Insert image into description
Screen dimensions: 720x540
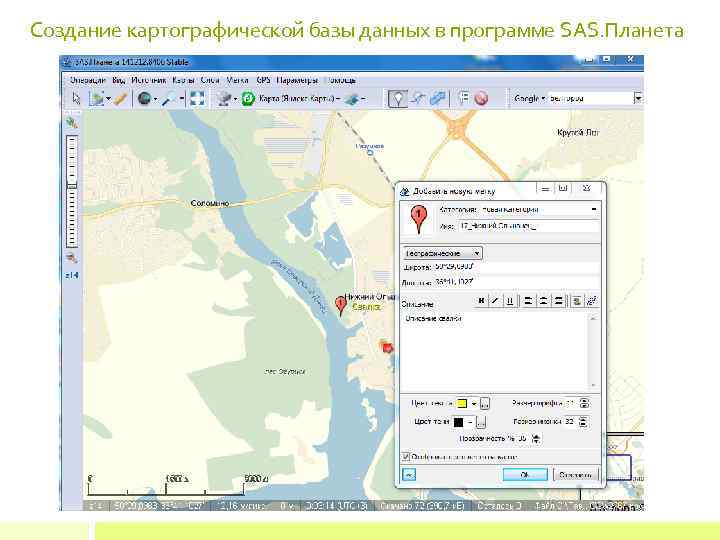(577, 301)
